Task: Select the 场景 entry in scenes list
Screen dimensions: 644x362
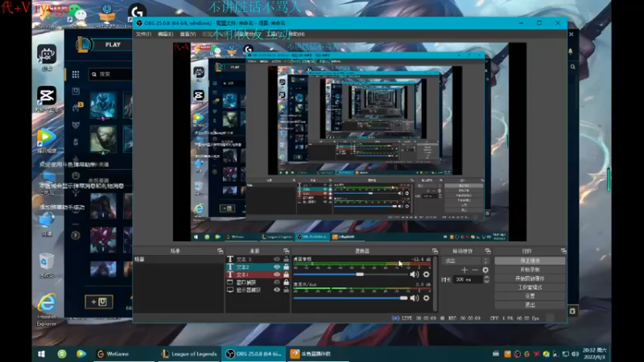Action: (x=178, y=259)
